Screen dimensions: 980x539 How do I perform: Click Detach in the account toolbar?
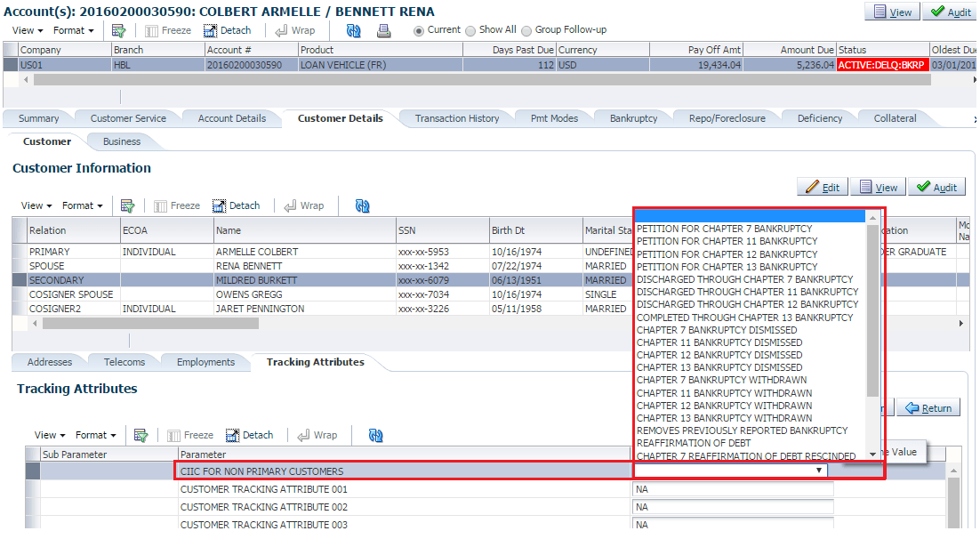[x=228, y=30]
